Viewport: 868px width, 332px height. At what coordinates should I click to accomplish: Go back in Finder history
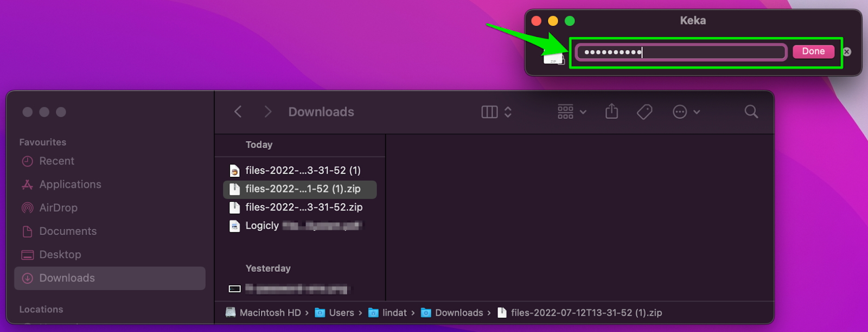[x=238, y=112]
